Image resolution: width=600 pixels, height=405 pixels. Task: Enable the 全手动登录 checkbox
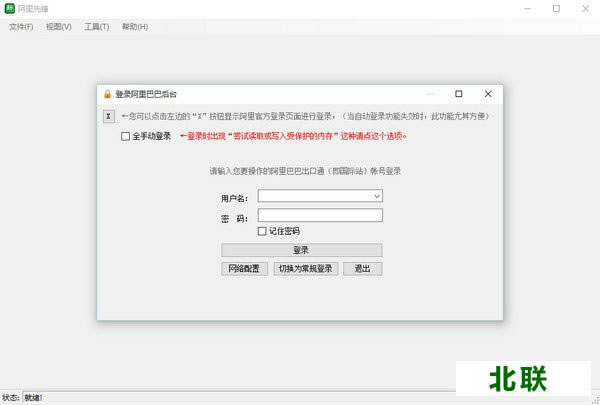[126, 136]
